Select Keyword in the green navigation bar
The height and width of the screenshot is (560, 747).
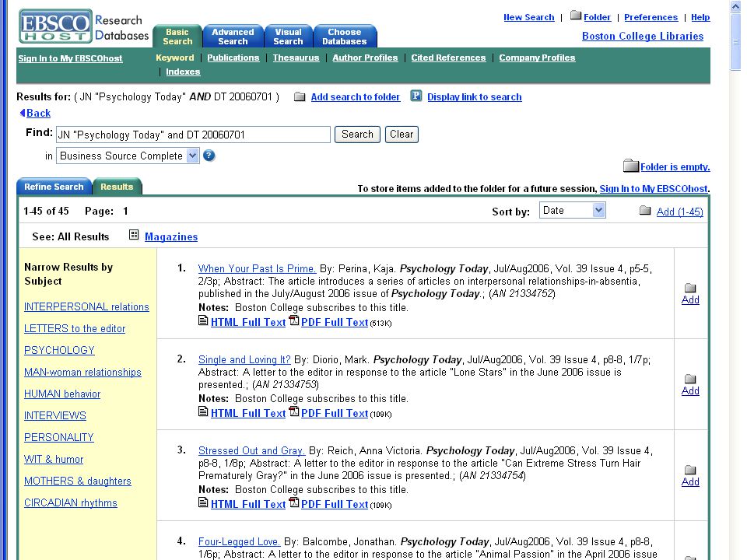(175, 58)
